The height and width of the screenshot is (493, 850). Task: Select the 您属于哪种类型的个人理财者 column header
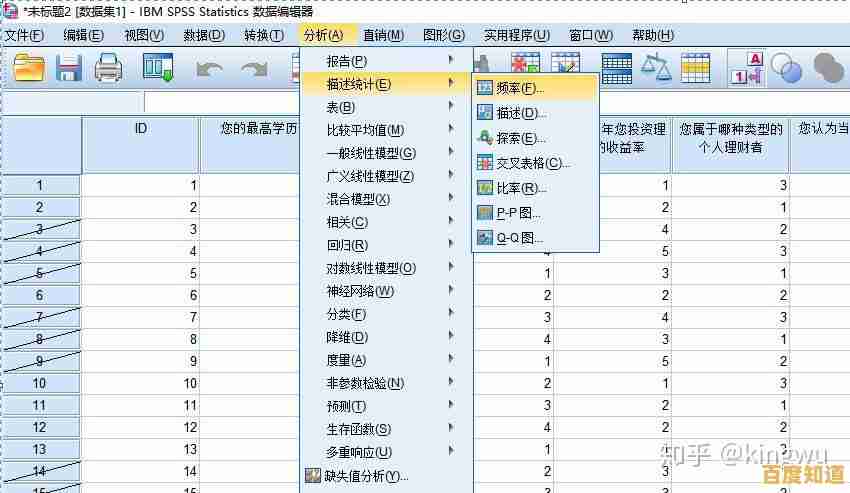730,144
